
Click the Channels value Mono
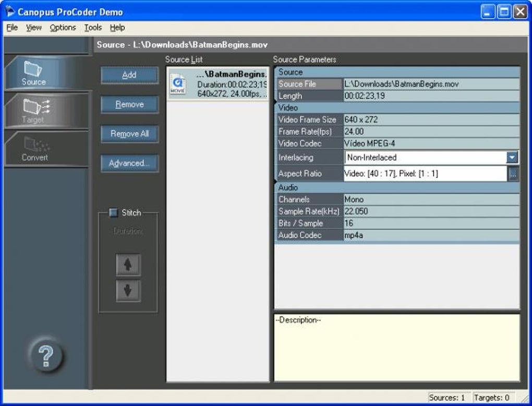[431, 199]
